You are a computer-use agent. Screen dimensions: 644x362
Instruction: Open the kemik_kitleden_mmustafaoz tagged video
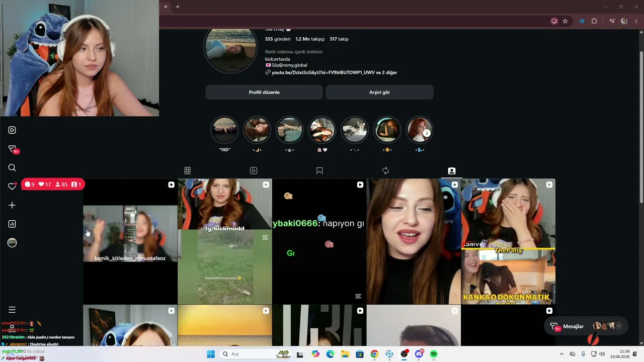click(x=130, y=241)
